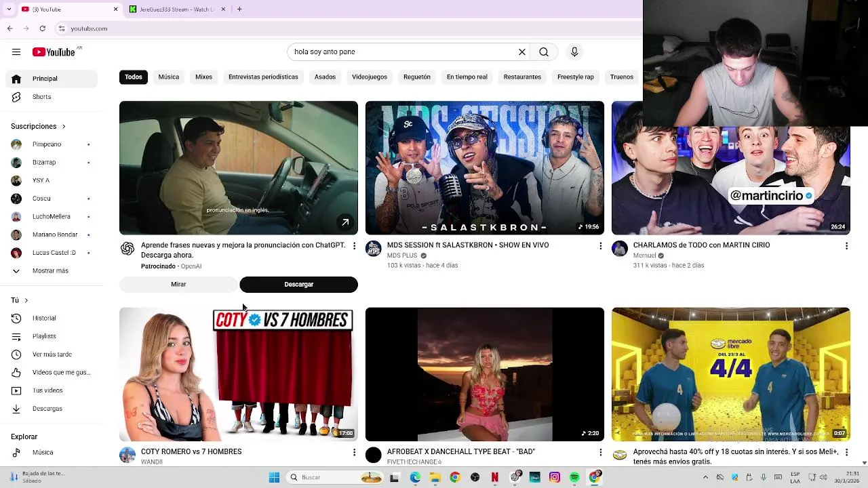Select the Todos filter chip

[134, 77]
